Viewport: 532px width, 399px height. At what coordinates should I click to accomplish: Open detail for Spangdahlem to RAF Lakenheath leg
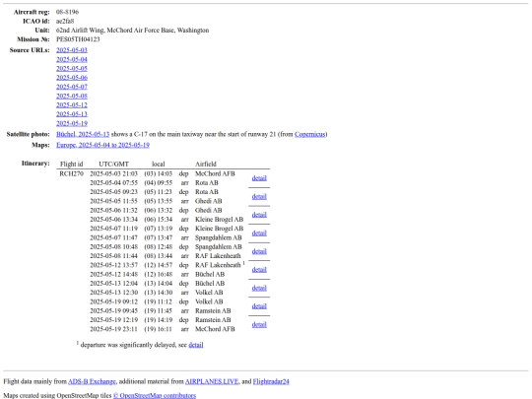point(259,251)
